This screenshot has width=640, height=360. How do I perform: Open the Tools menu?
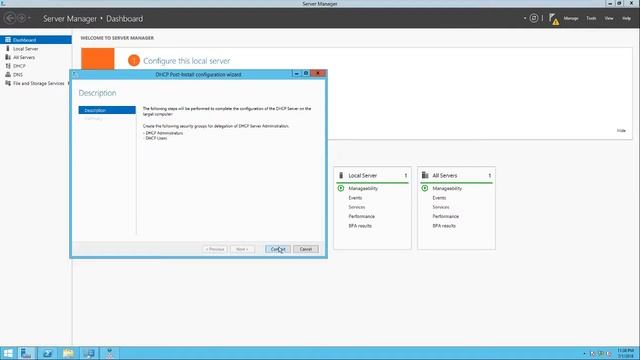(591, 18)
